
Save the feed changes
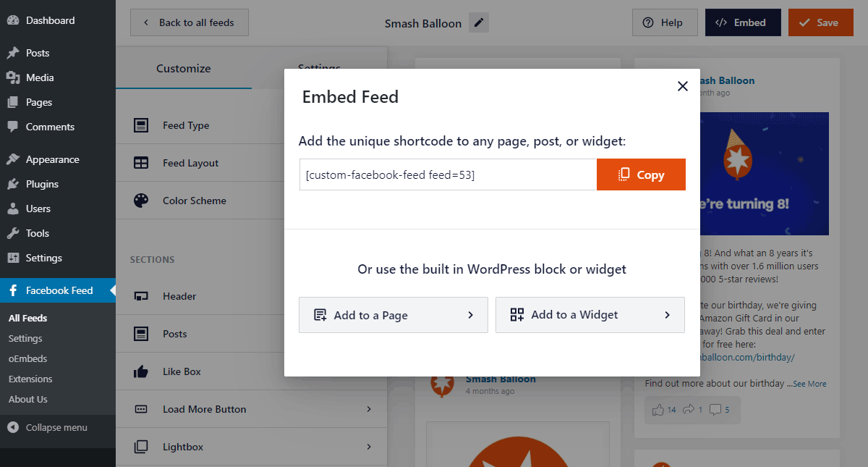[x=820, y=22]
